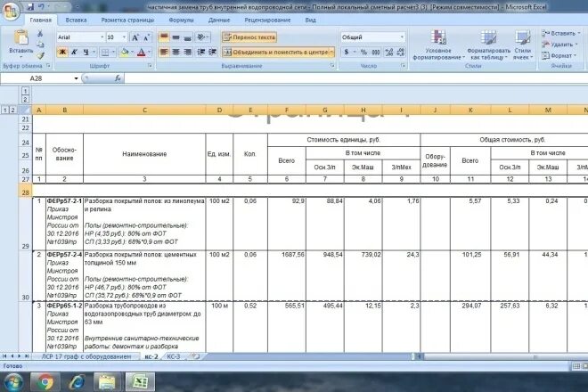588x392 pixels.
Task: Copy the selection
Action: click(40, 45)
